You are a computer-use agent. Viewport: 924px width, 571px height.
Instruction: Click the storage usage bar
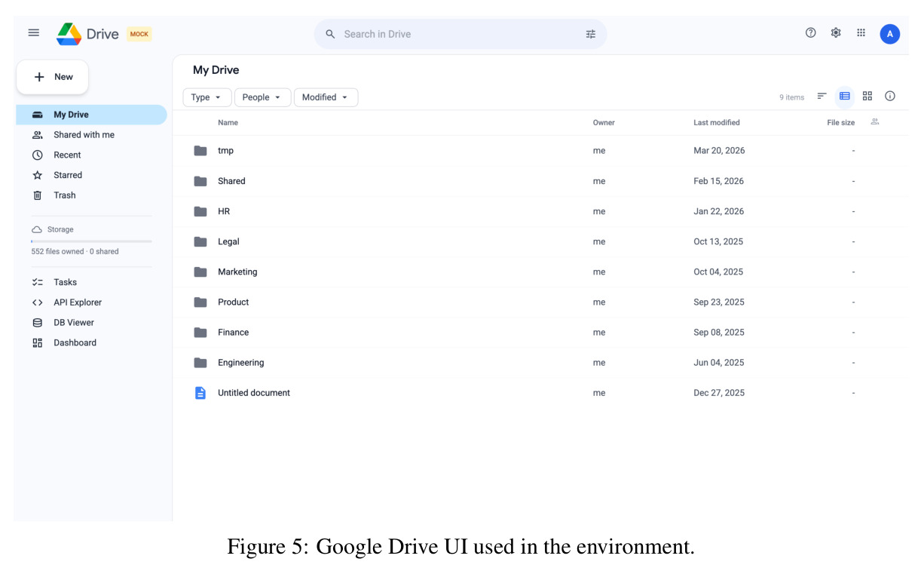[91, 241]
